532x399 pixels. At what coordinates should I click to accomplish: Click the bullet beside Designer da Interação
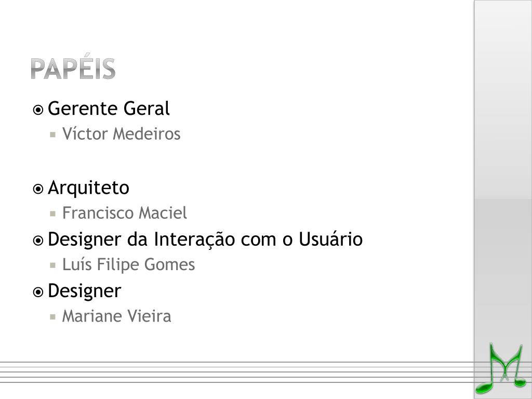tap(38, 241)
